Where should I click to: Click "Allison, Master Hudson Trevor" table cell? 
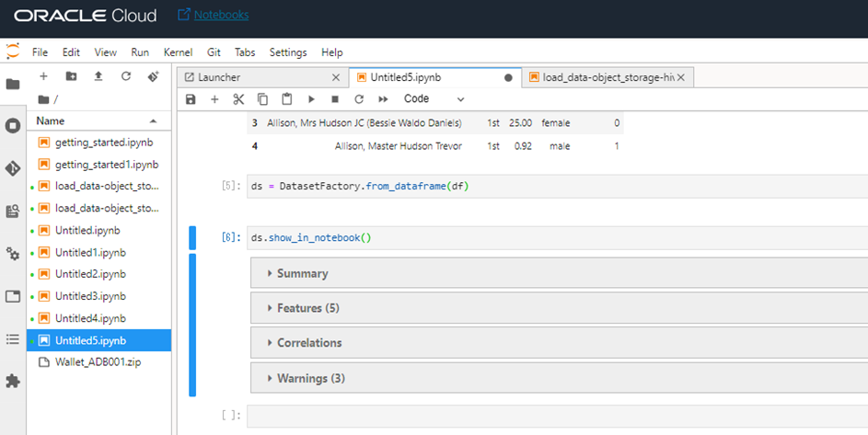[398, 146]
